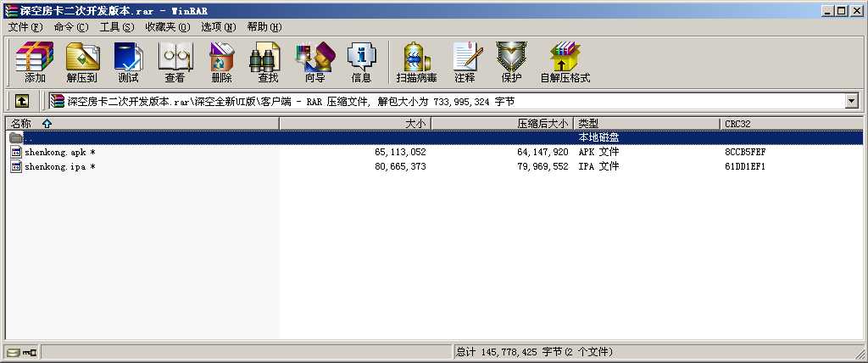The height and width of the screenshot is (363, 868).
Task: Click CRC32 value 8CCB5FEF
Action: (745, 152)
